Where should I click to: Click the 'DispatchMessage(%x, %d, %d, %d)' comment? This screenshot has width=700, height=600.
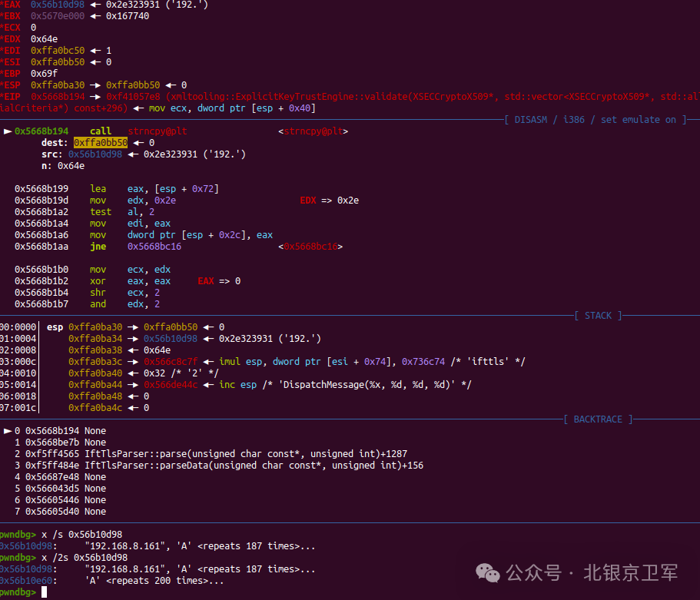367,385
